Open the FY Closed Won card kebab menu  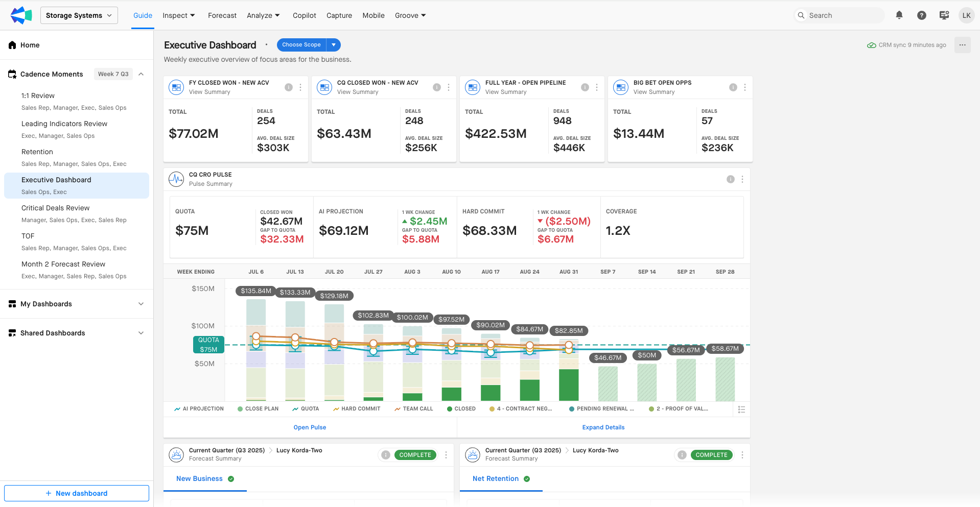pyautogui.click(x=300, y=87)
